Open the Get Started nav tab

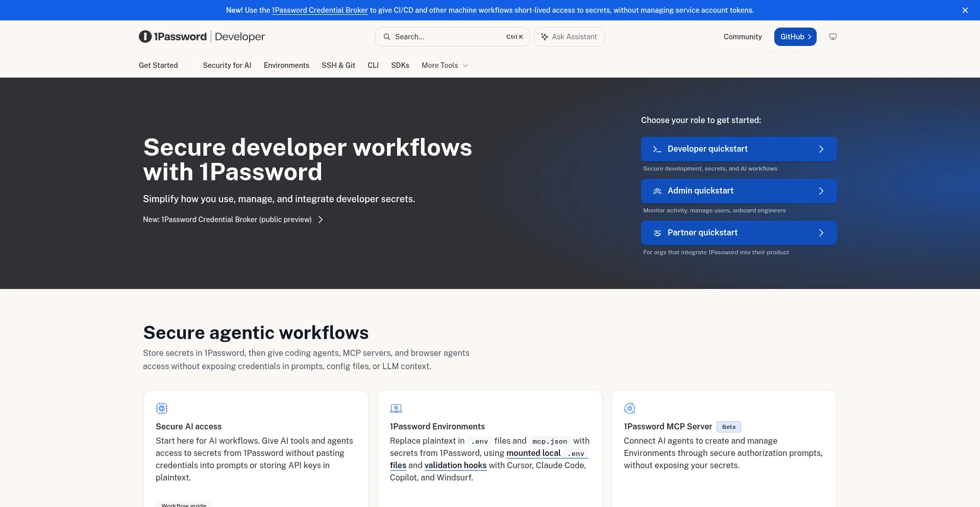pyautogui.click(x=158, y=65)
